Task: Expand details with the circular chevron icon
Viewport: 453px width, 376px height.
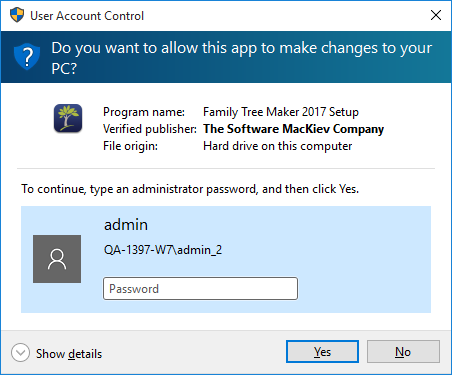Action: (x=20, y=353)
